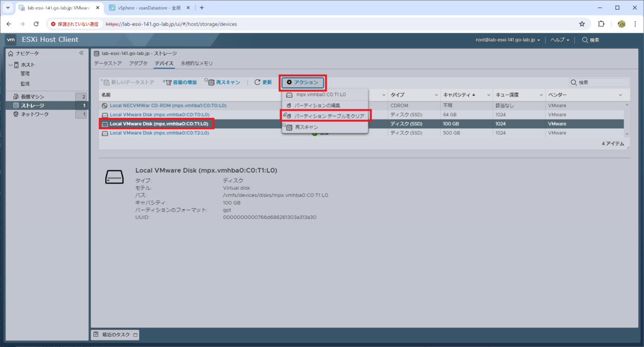Open the Chrome three-dot menu

(x=635, y=24)
